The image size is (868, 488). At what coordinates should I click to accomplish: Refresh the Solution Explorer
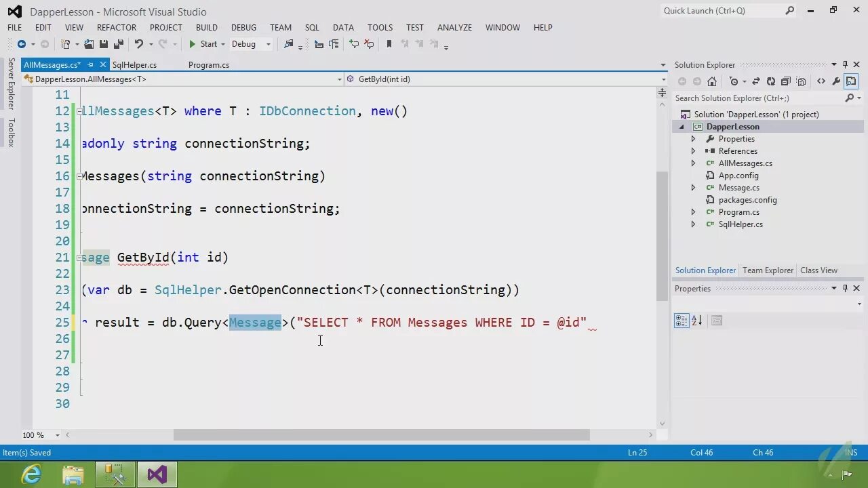[771, 81]
